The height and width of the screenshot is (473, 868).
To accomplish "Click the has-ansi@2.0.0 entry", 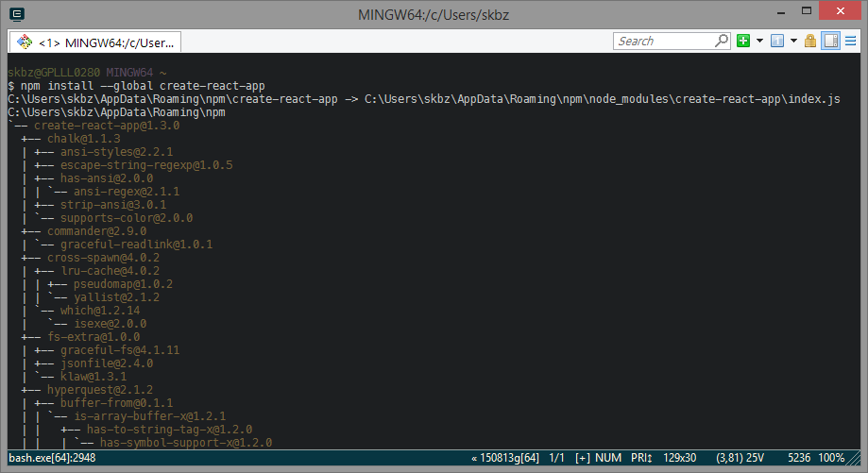I will (107, 178).
